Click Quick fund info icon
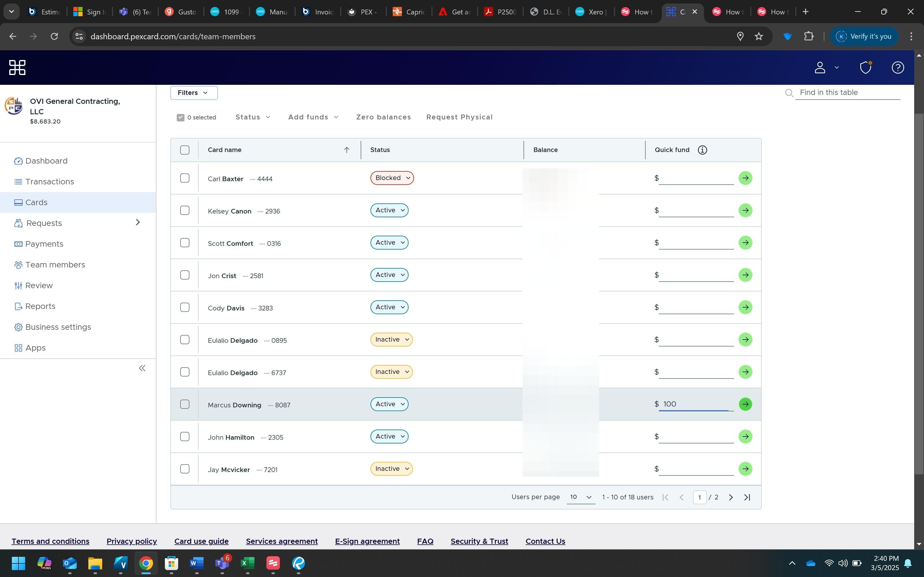 click(x=702, y=150)
